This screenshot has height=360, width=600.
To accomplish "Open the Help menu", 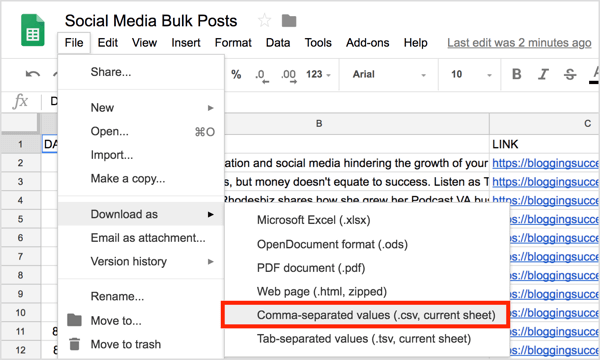I will click(x=415, y=42).
